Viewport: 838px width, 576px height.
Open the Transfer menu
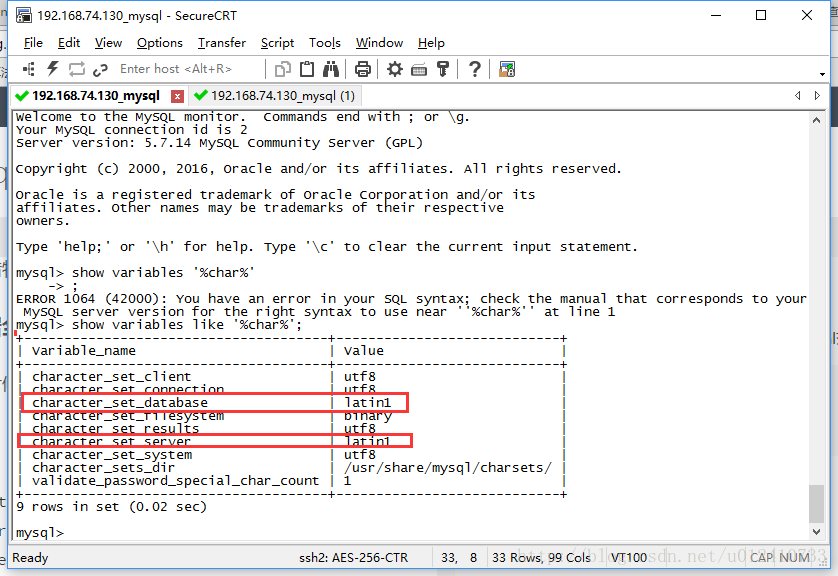tap(221, 43)
